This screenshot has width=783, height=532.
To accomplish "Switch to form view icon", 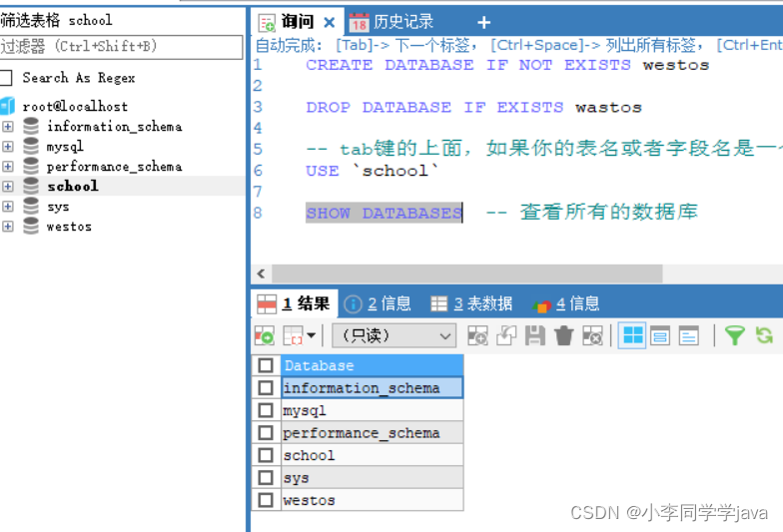I will pos(660,335).
